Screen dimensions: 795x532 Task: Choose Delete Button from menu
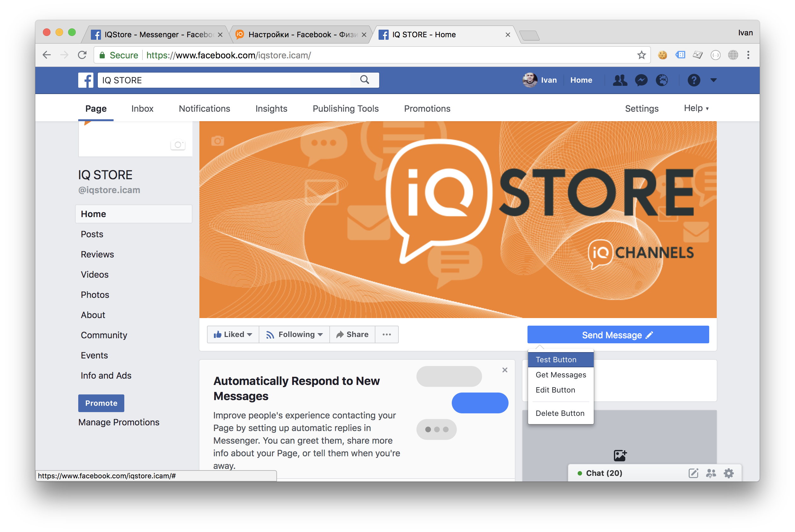pos(561,413)
